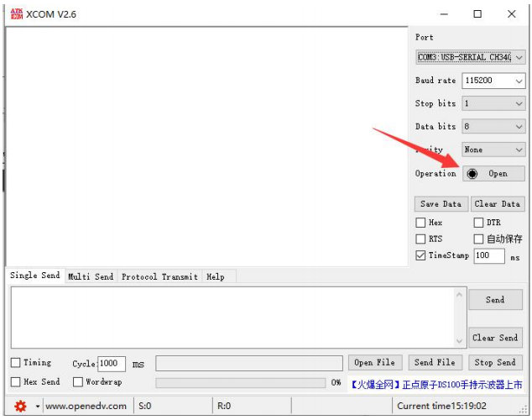
Task: Open the arrow menu beside the gear icon
Action: click(37, 407)
